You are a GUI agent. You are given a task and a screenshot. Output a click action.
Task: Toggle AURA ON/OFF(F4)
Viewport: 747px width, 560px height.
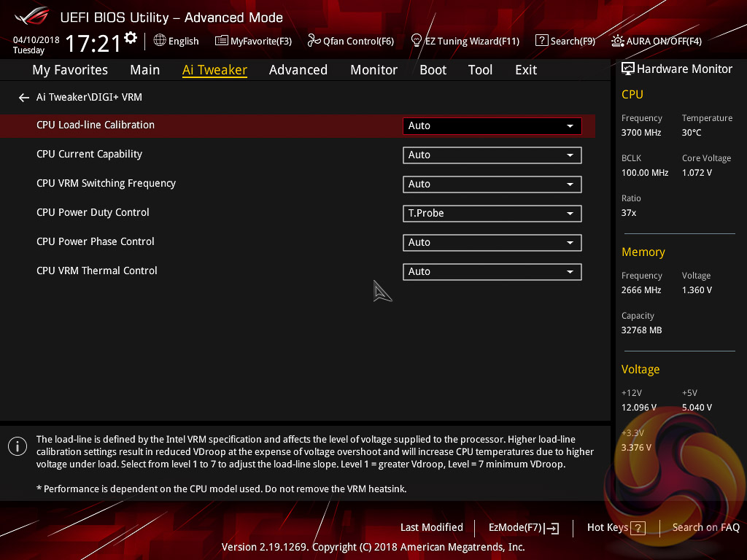coord(657,41)
